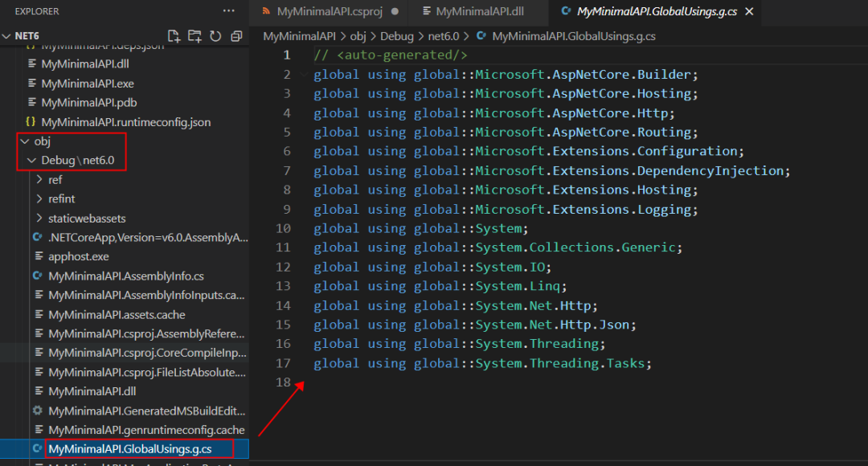Image resolution: width=868 pixels, height=466 pixels.
Task: Expand the staticwebassets folder
Action: point(39,218)
